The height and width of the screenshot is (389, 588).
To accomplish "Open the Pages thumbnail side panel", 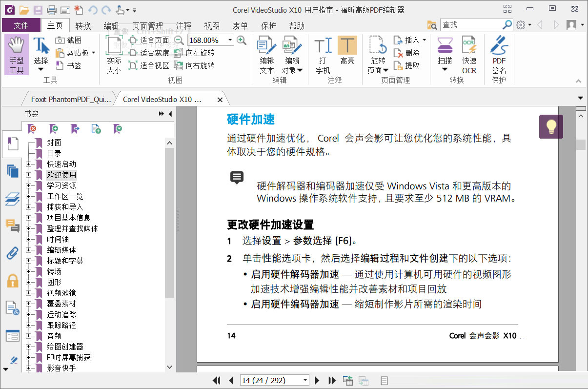I will point(12,171).
